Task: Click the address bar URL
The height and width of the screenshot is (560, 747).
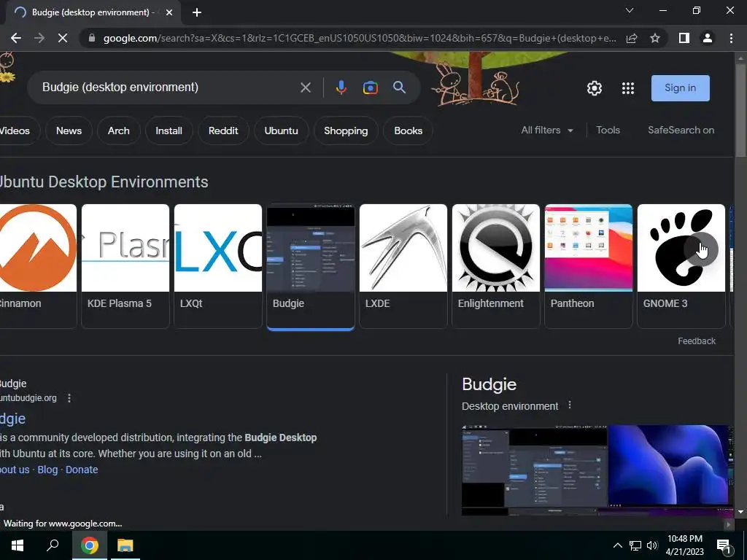Action: click(x=360, y=38)
